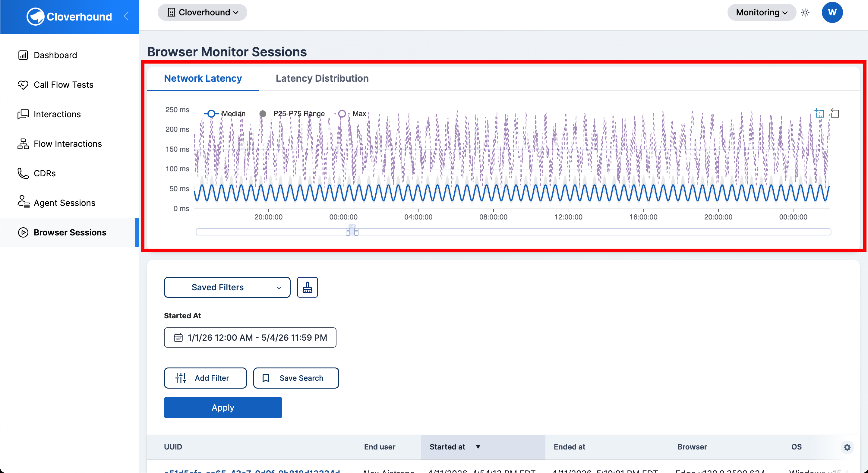Click the Dashboard chart icon
The width and height of the screenshot is (868, 473).
[23, 55]
